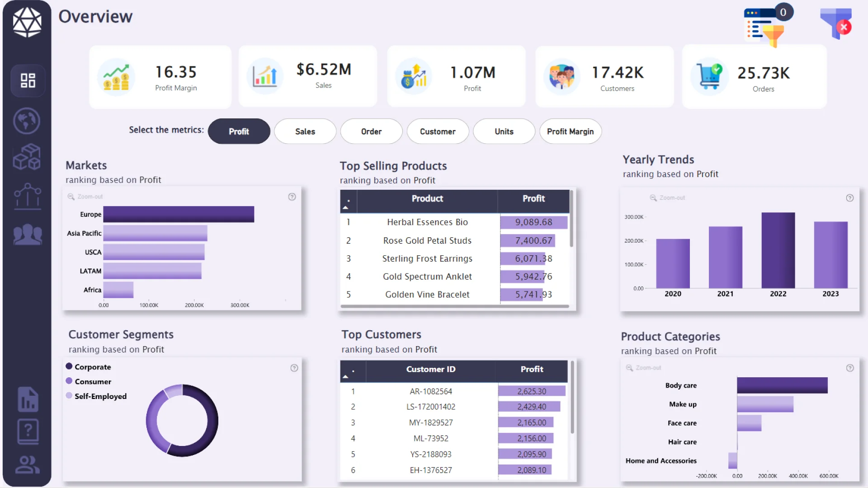This screenshot has height=488, width=868.
Task: Select Herbal Essences Bio product row
Action: point(455,222)
